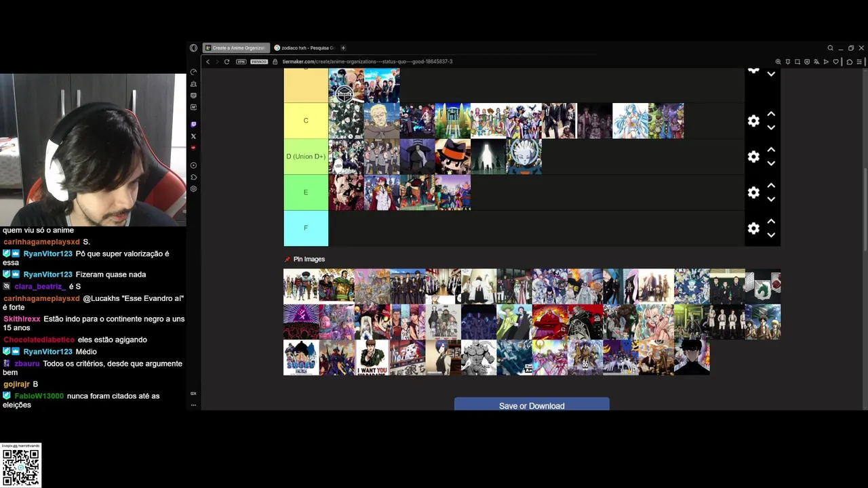
Task: Select the C tier label
Action: [x=306, y=121]
